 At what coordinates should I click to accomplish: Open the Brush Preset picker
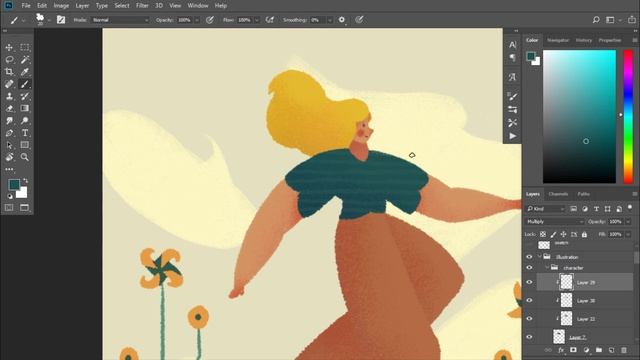(42, 19)
